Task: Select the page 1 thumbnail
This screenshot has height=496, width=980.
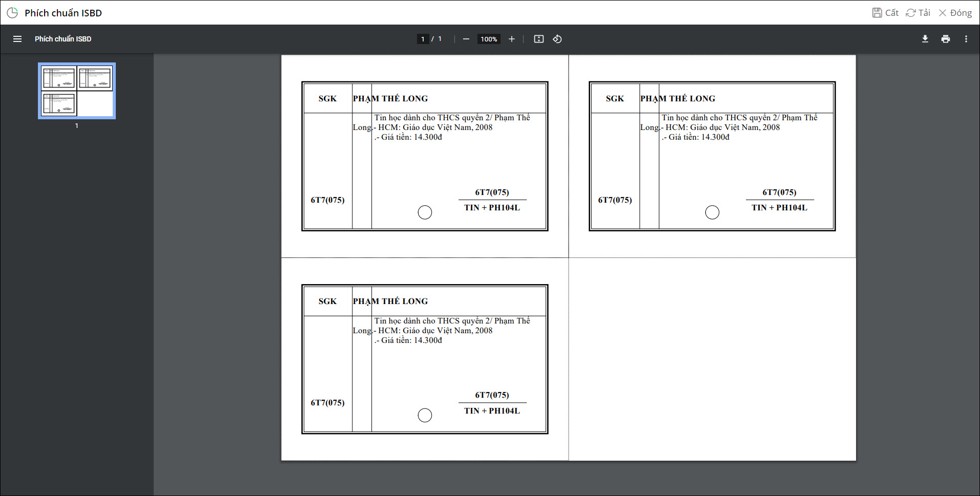Action: (x=77, y=91)
